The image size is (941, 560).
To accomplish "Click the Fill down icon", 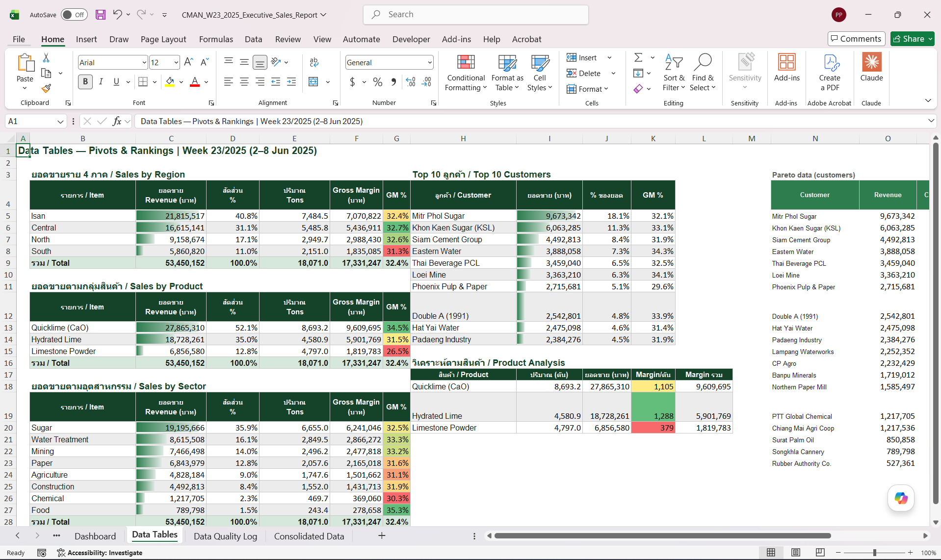I will point(638,73).
